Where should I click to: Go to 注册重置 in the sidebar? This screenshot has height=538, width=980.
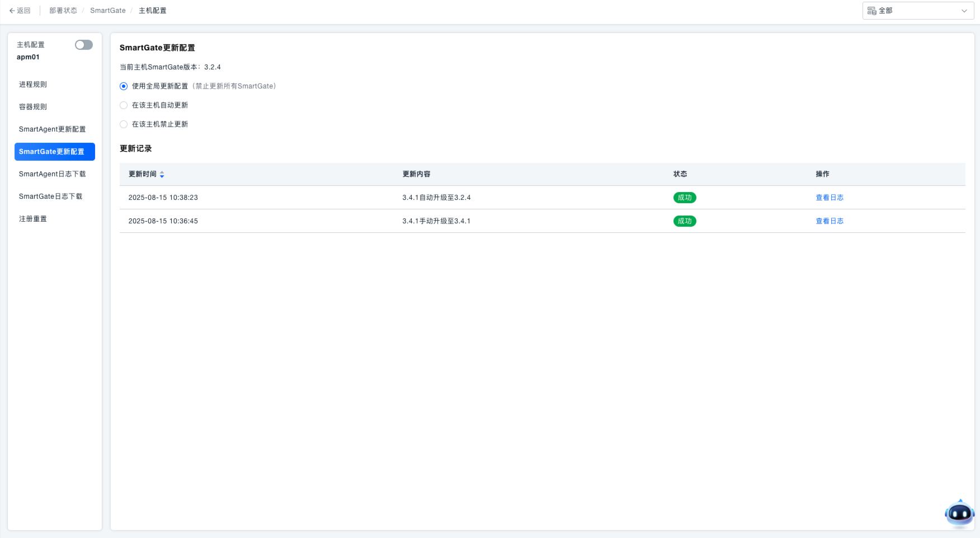pyautogui.click(x=33, y=219)
